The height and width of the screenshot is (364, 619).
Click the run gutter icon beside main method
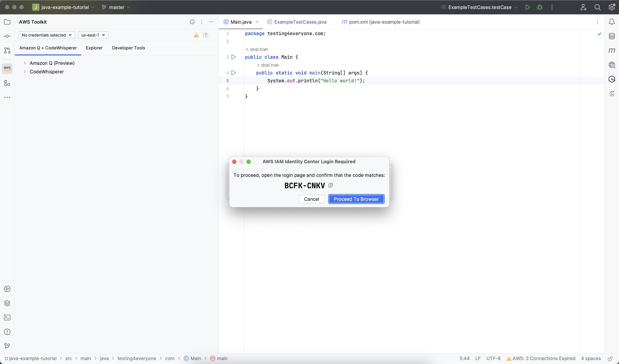pos(234,73)
